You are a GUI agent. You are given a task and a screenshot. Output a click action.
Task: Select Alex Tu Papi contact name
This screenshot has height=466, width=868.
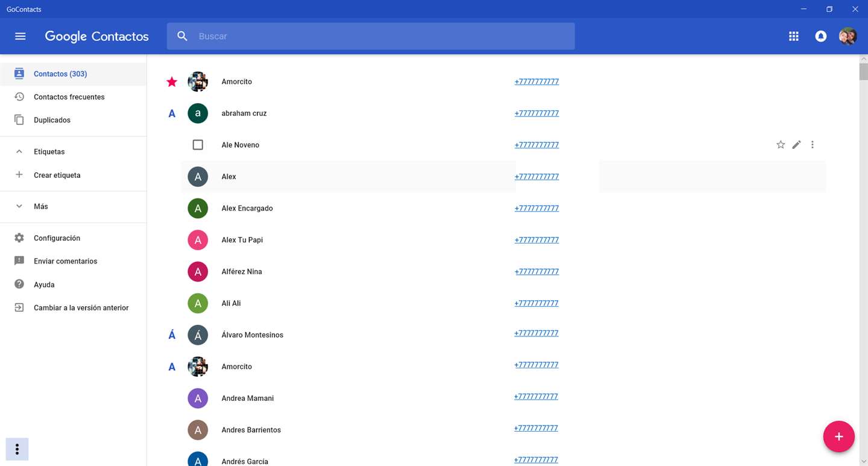(x=242, y=240)
